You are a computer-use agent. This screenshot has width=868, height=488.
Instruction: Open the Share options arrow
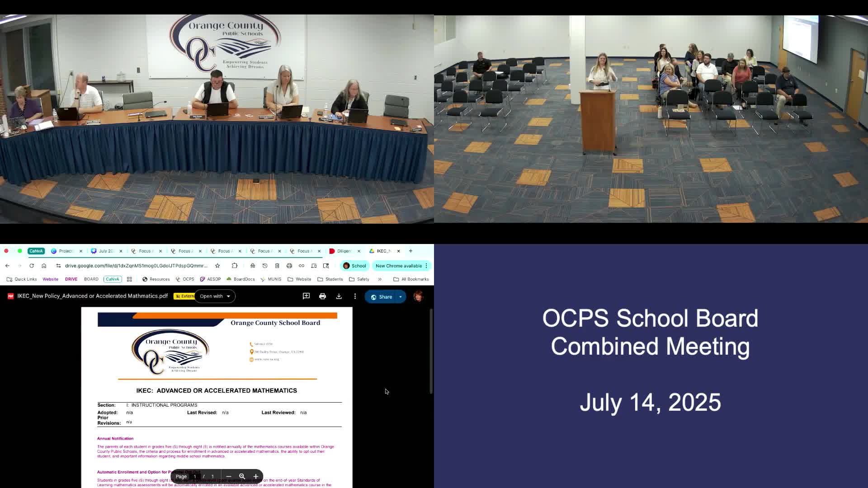[x=401, y=297]
